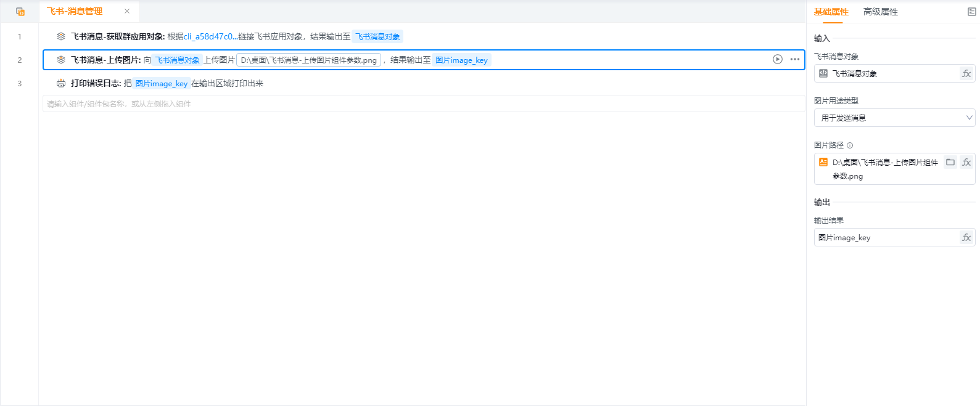Close the 飞书-消息管理 tab
980x406 pixels.
coord(127,11)
